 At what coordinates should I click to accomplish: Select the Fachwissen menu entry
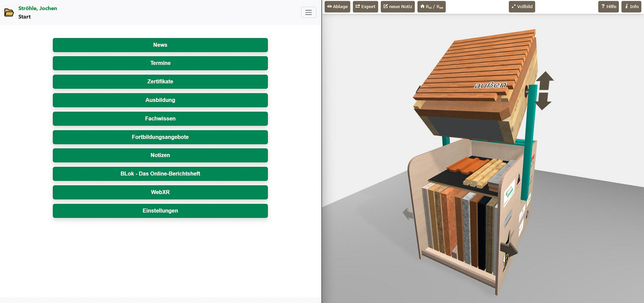click(160, 118)
